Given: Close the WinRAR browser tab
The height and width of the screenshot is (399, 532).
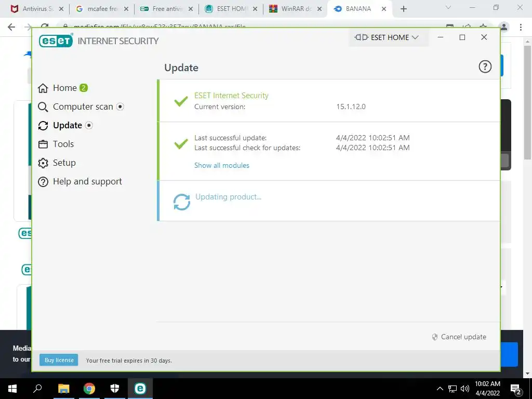Looking at the screenshot, I should (320, 9).
